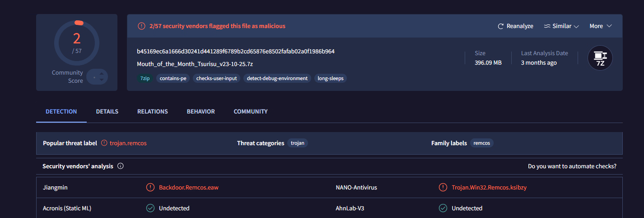Click the info icon beside Security vendors' analysis
644x218 pixels.
click(x=121, y=166)
